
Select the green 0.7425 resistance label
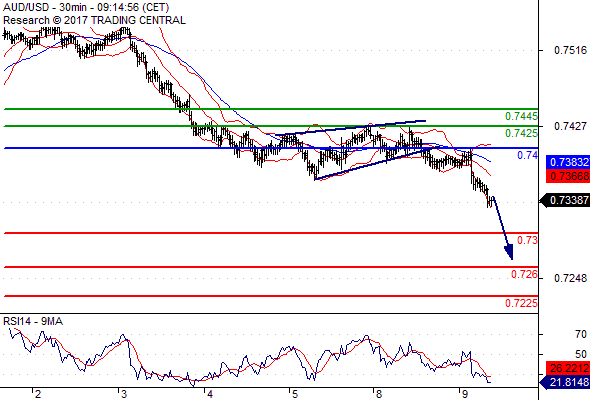click(521, 133)
